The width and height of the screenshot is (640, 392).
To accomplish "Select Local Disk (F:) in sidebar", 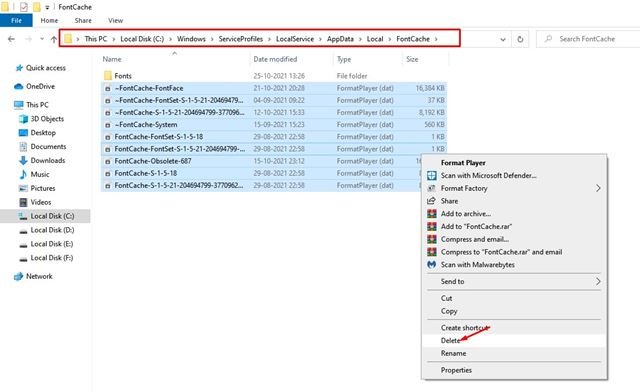I will pos(52,258).
